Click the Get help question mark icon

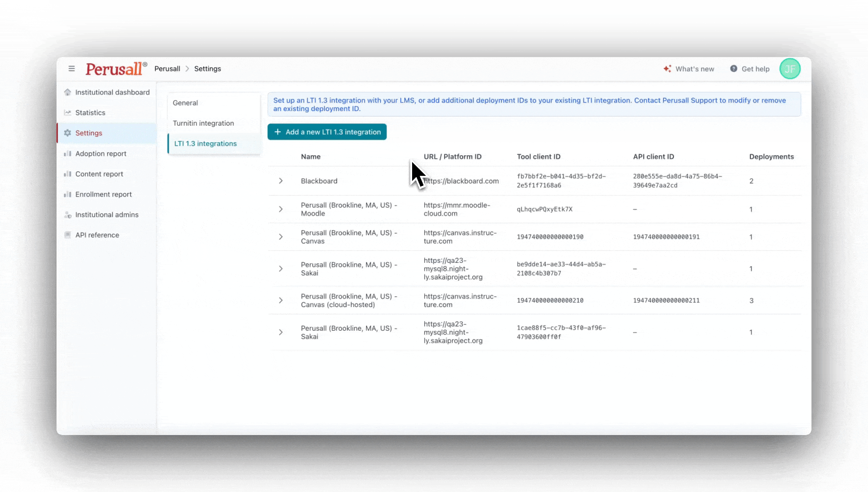[734, 69]
